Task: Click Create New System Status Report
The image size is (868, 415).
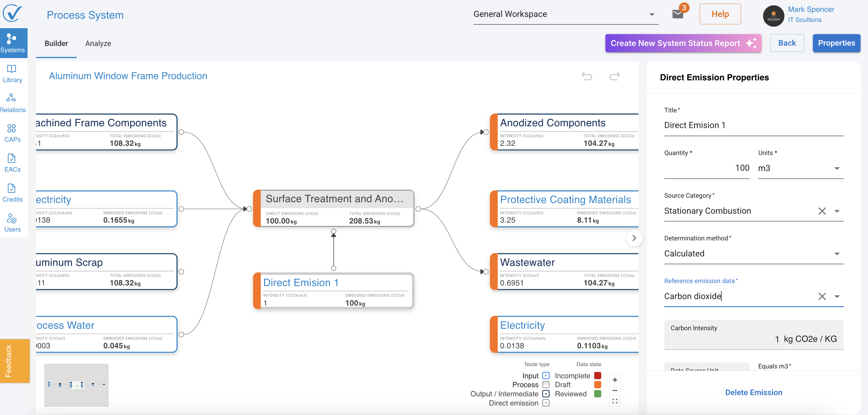Action: (x=683, y=43)
